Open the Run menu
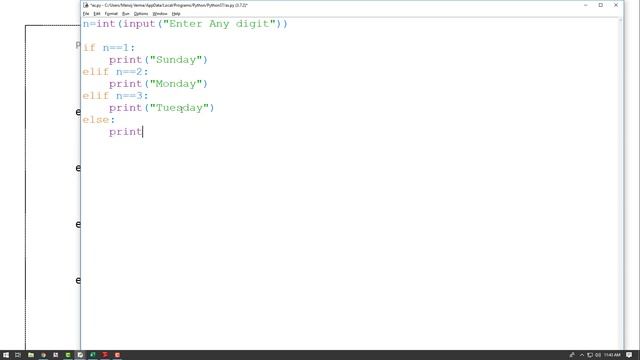The image size is (640, 360). [x=126, y=13]
